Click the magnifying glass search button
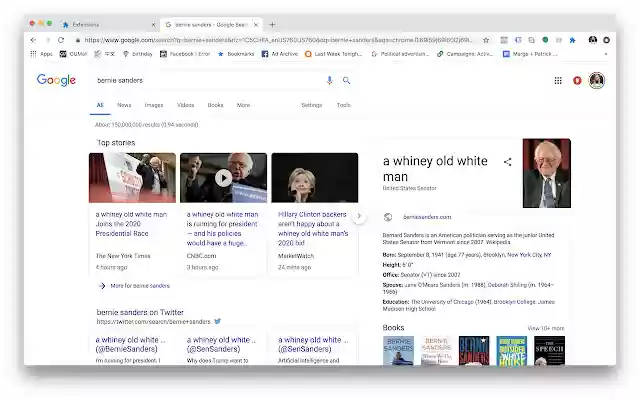 click(347, 80)
